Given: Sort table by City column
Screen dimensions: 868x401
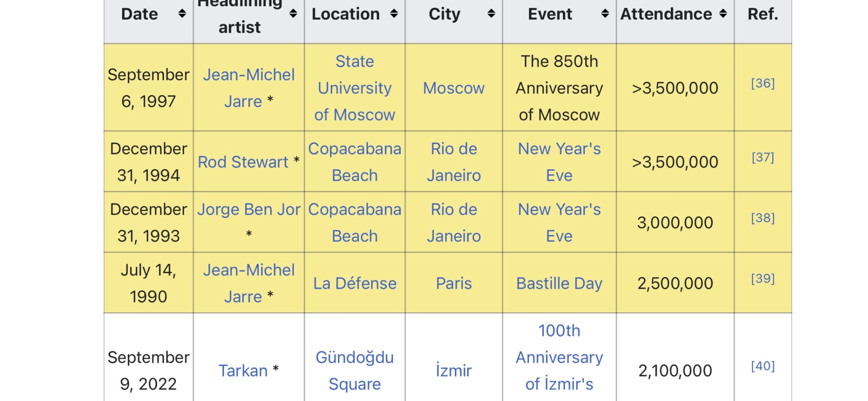Looking at the screenshot, I should [491, 14].
